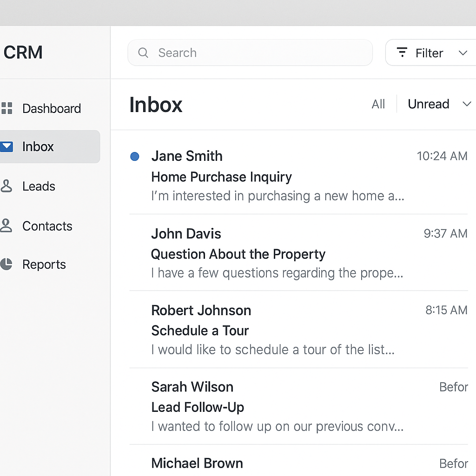Screen dimensions: 476x476
Task: Switch to the All messages tab
Action: 378,104
